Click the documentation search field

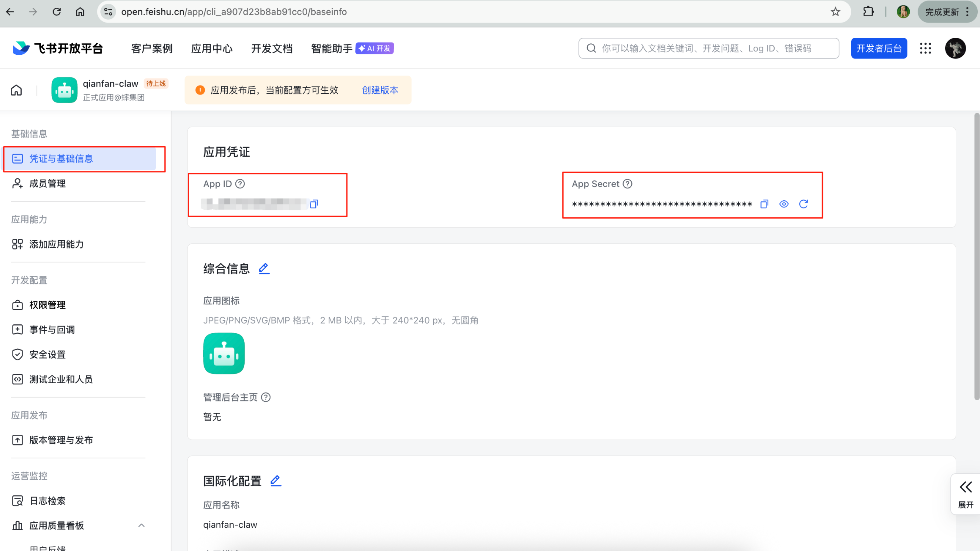[x=708, y=49]
